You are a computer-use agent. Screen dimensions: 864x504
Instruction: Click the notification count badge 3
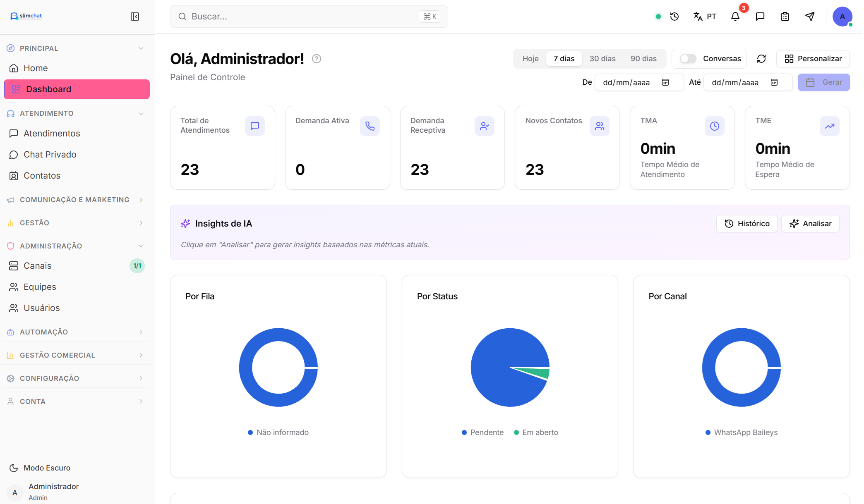tap(744, 8)
